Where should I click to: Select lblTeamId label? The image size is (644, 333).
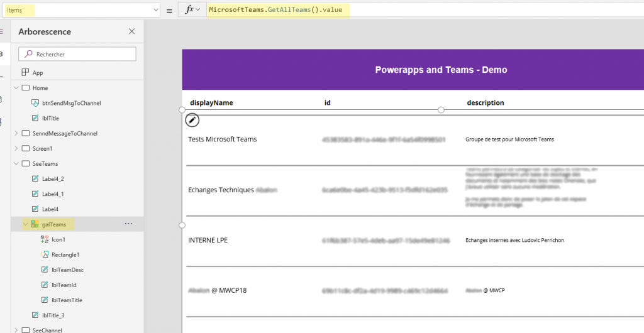(64, 285)
